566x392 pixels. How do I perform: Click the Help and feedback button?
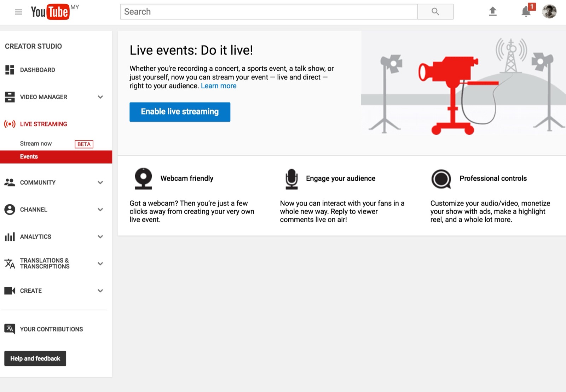[35, 358]
